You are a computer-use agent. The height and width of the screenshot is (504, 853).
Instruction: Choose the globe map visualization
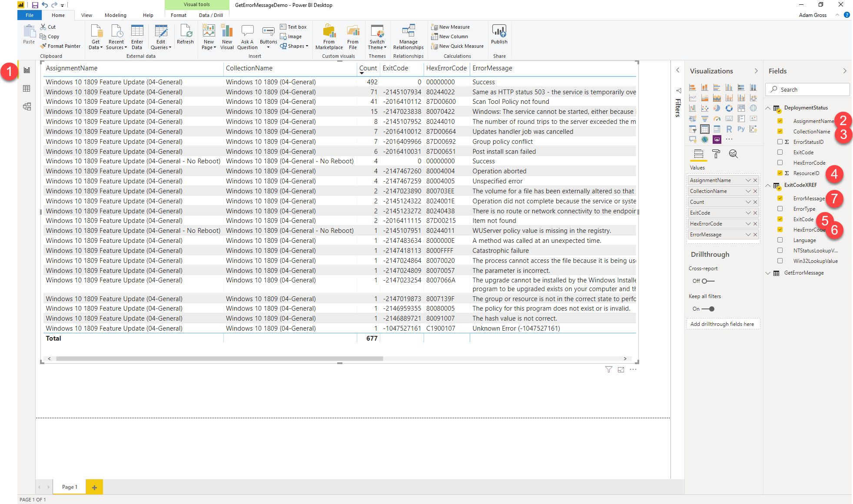point(753,108)
